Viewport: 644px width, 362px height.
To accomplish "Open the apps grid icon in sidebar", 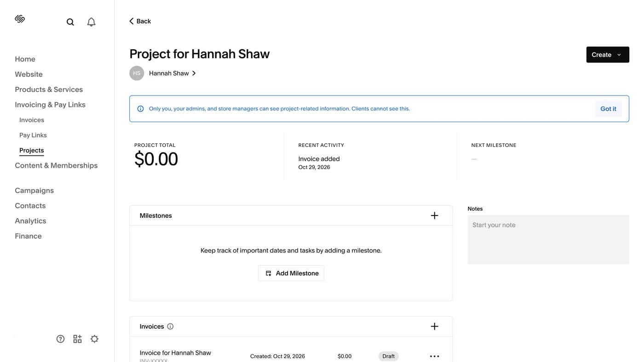I will tap(77, 339).
